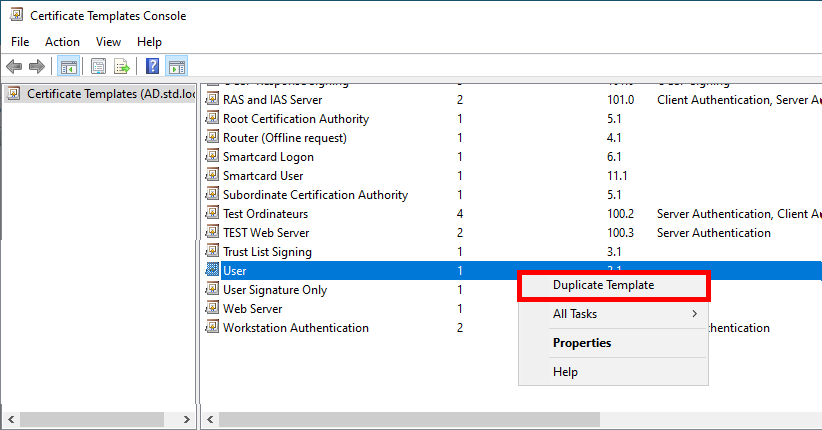Click the Test Ordinateurs template icon
This screenshot has width=822, height=430.
(212, 212)
